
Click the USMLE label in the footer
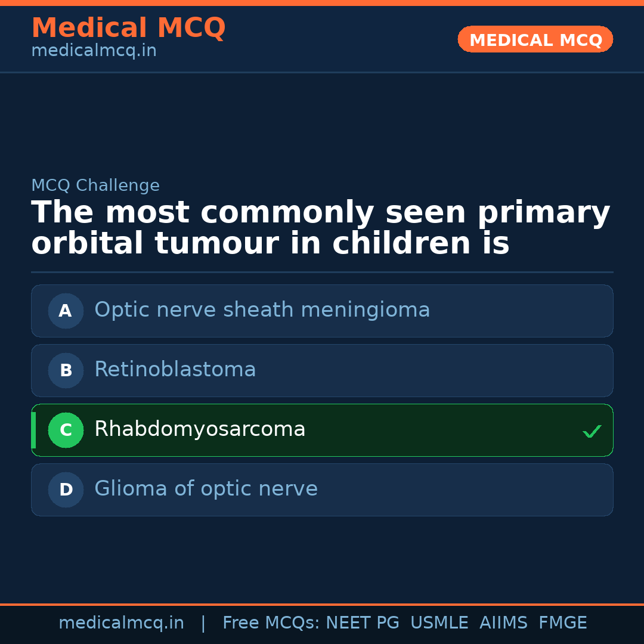point(439,623)
